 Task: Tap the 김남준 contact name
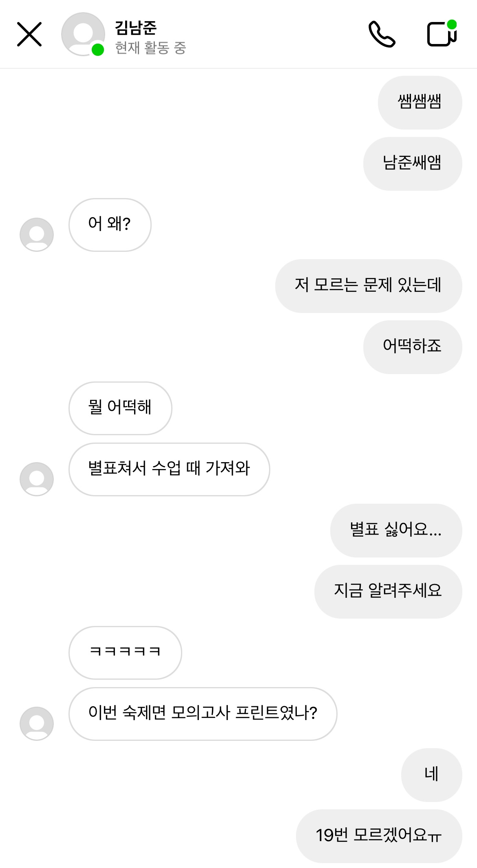click(x=136, y=28)
